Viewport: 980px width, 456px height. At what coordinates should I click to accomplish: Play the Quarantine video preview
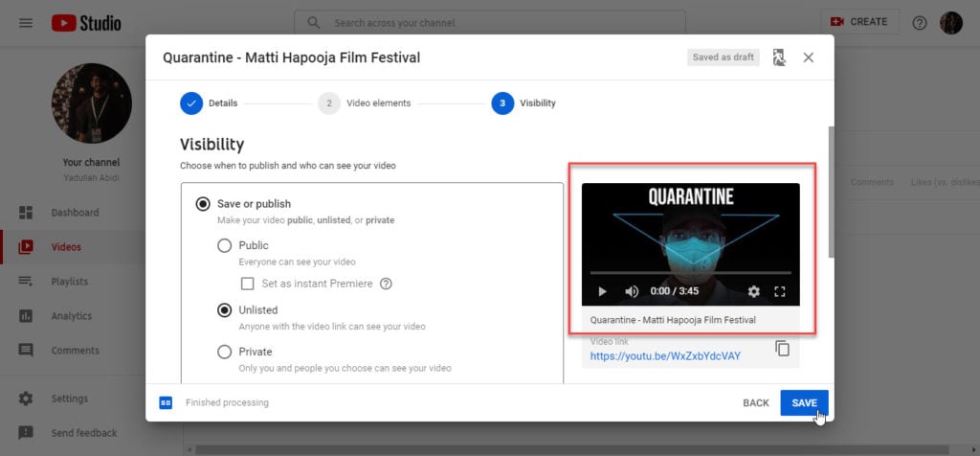click(602, 291)
